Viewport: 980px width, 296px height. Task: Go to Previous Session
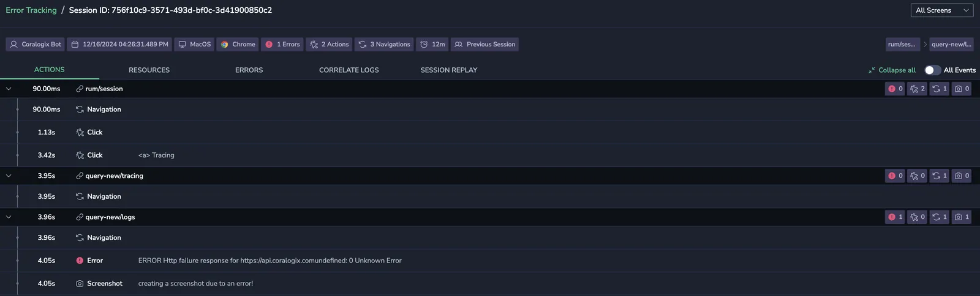click(484, 45)
